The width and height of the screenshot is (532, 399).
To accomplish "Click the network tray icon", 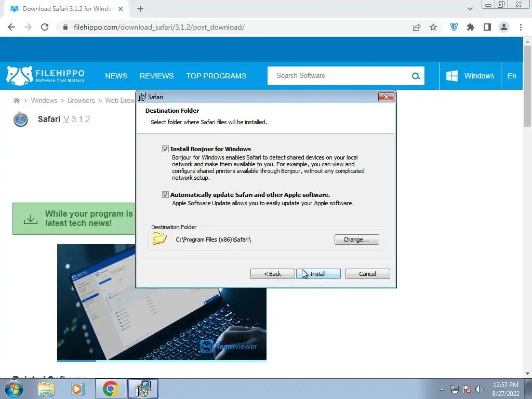I will click(x=454, y=389).
